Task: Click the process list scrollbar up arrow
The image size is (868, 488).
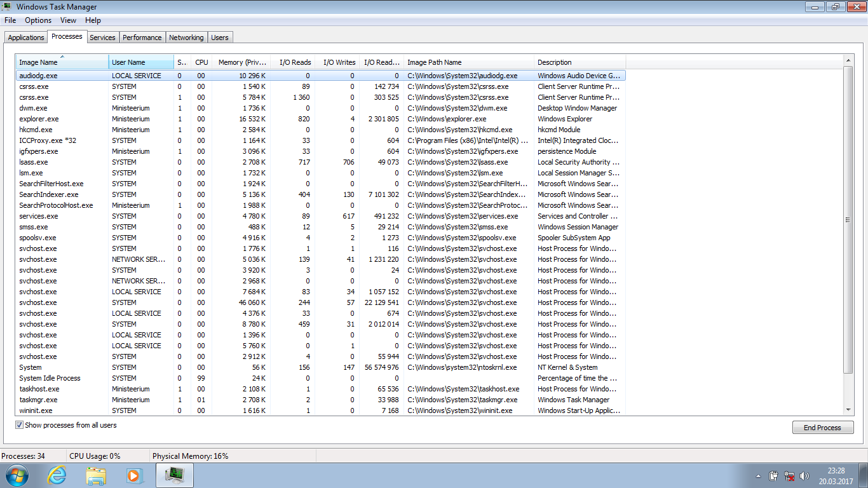Action: click(848, 60)
